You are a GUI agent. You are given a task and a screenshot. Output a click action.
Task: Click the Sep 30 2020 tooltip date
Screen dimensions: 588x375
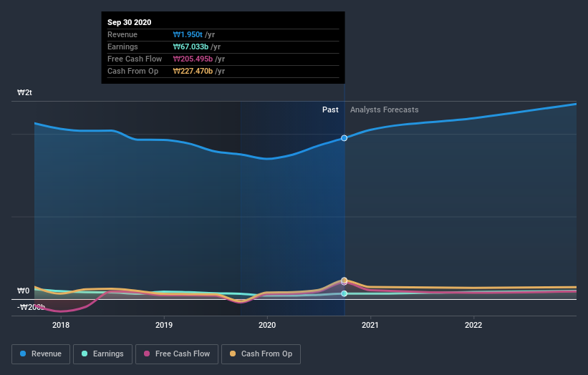point(130,22)
